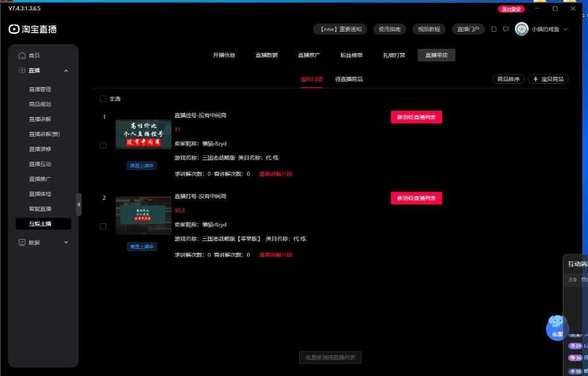Select the 宝贝口袋 sub-tab
588x376 pixels.
311,79
